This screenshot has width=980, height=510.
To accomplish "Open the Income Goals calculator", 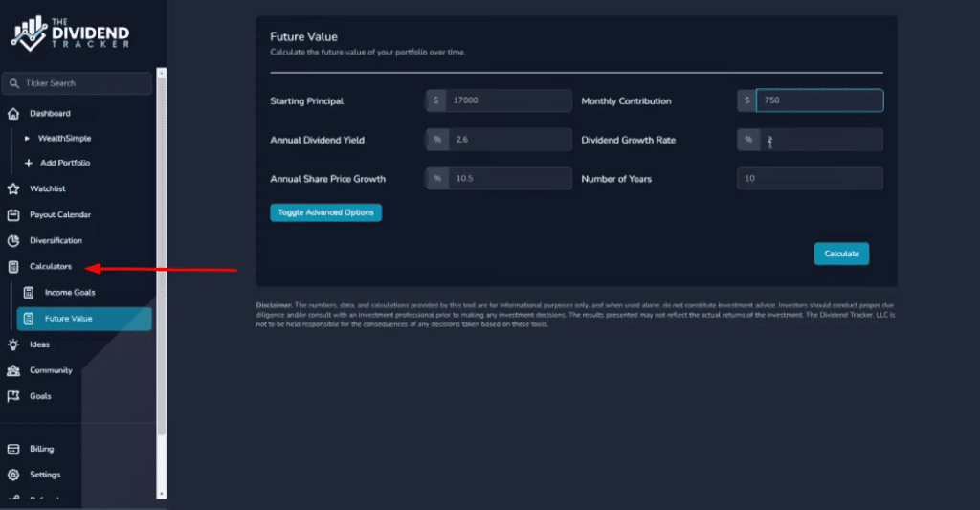I will 69,293.
